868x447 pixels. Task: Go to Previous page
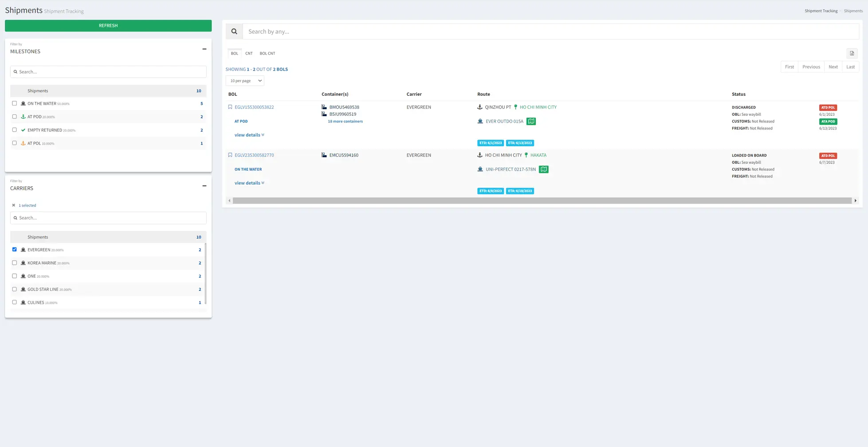(811, 67)
